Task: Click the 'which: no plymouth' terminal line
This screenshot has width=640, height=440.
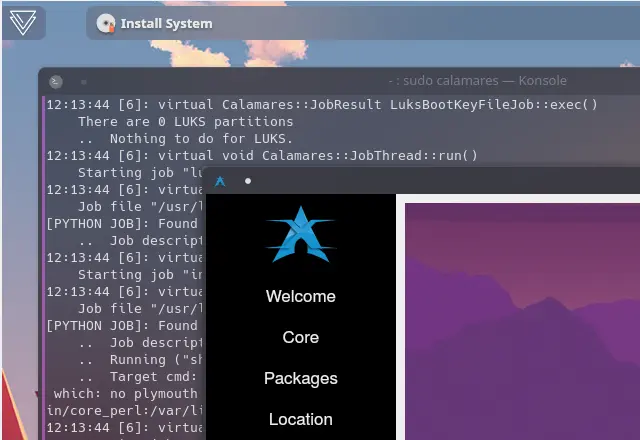Action: pyautogui.click(x=126, y=393)
